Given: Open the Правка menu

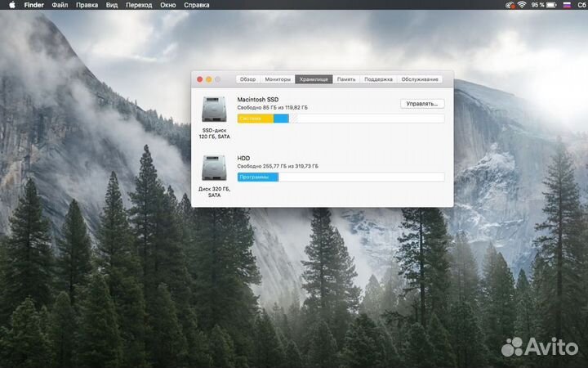Looking at the screenshot, I should click(x=87, y=5).
